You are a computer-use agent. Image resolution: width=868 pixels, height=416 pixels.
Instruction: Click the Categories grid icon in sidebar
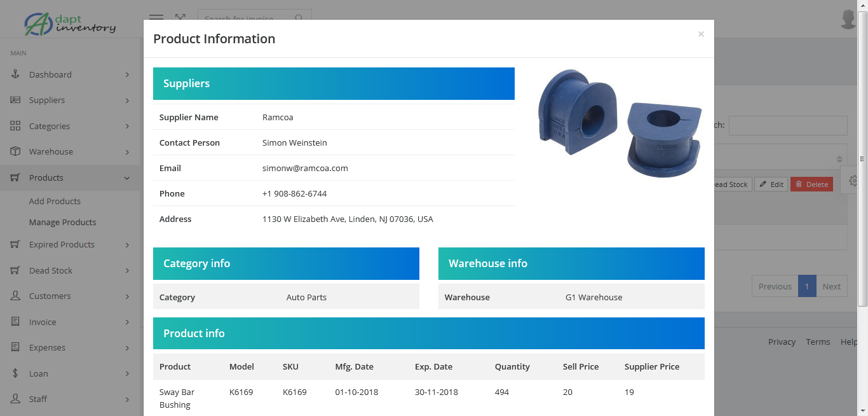pyautogui.click(x=15, y=126)
